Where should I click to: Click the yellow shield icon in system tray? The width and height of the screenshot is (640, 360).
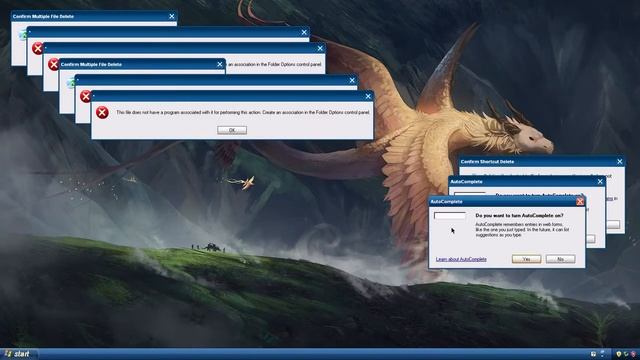(619, 354)
